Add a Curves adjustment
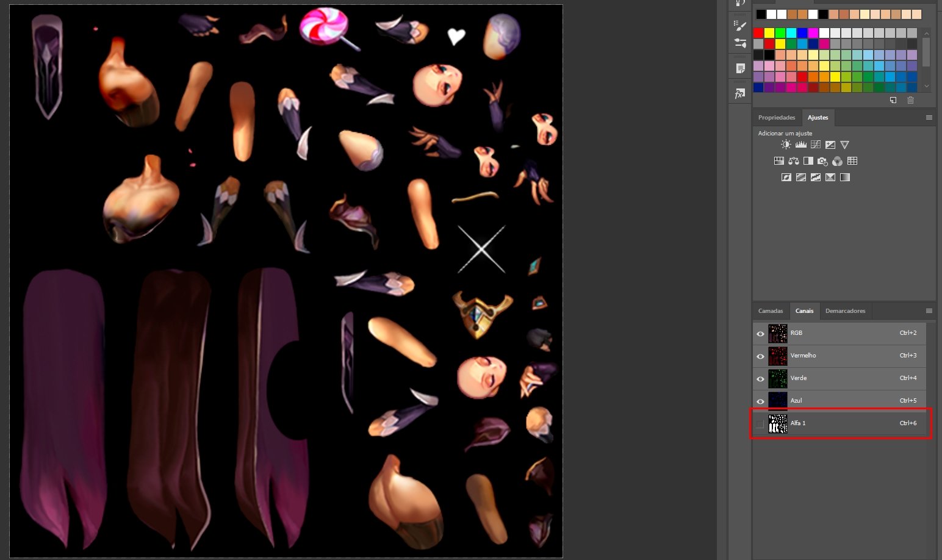942x560 pixels. 815,145
